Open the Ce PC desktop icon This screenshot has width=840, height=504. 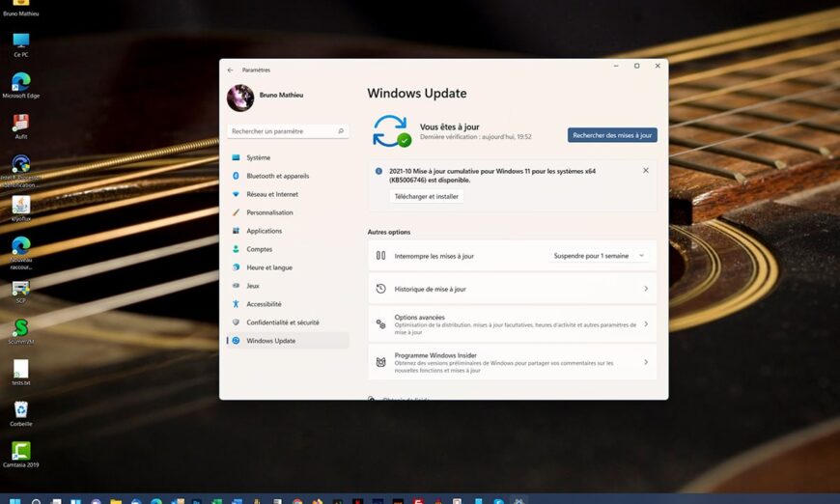(20, 41)
